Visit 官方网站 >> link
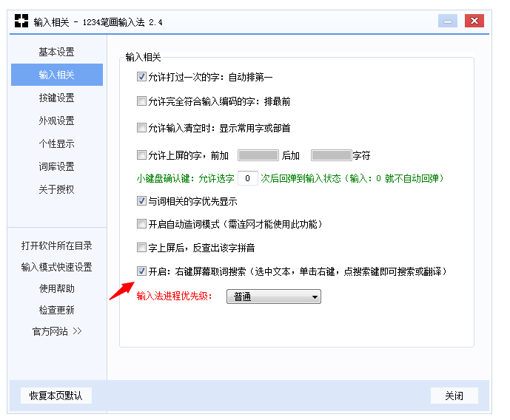 coord(57,331)
